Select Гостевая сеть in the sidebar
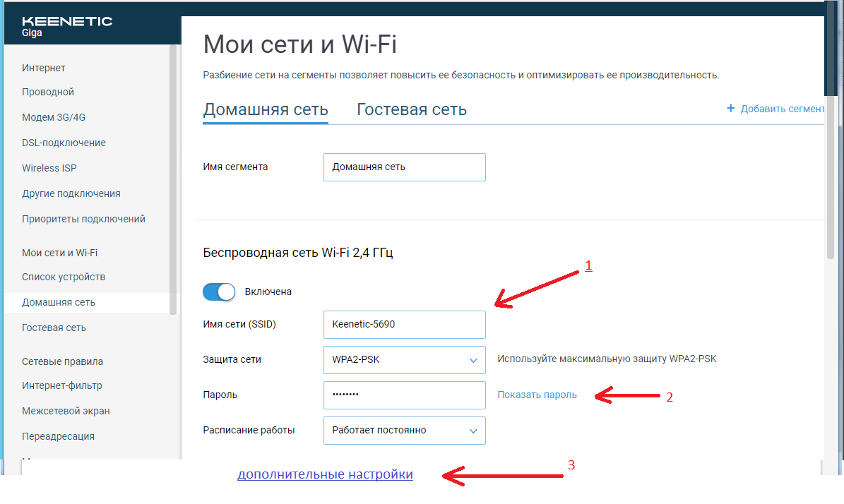844x504 pixels. (x=54, y=328)
